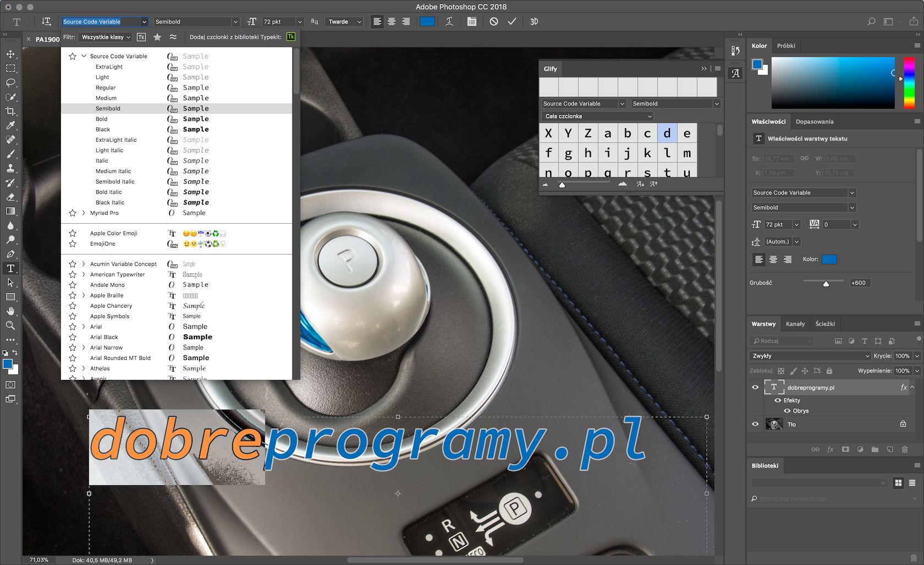Delete layer with the trash icon
The height and width of the screenshot is (565, 924).
click(905, 450)
